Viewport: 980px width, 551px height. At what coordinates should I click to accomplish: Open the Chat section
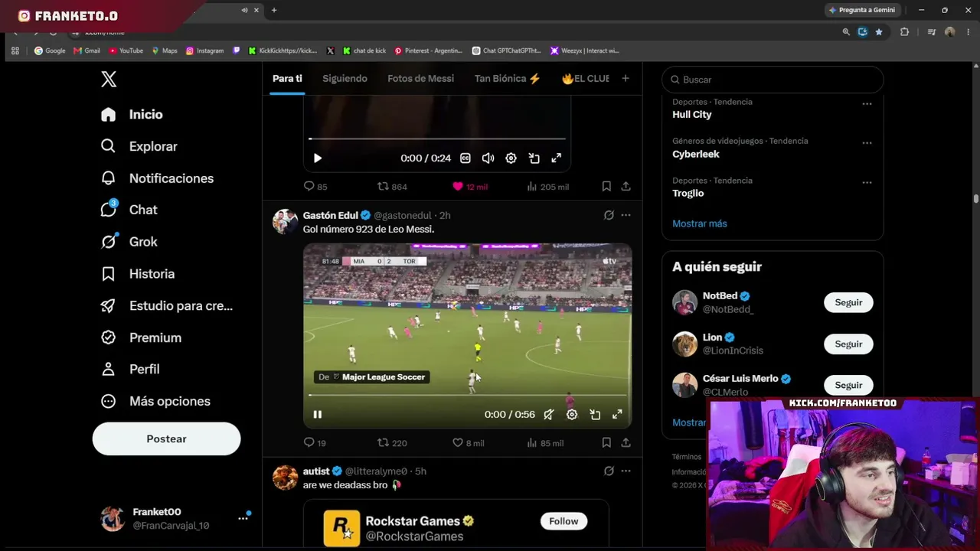coord(129,210)
